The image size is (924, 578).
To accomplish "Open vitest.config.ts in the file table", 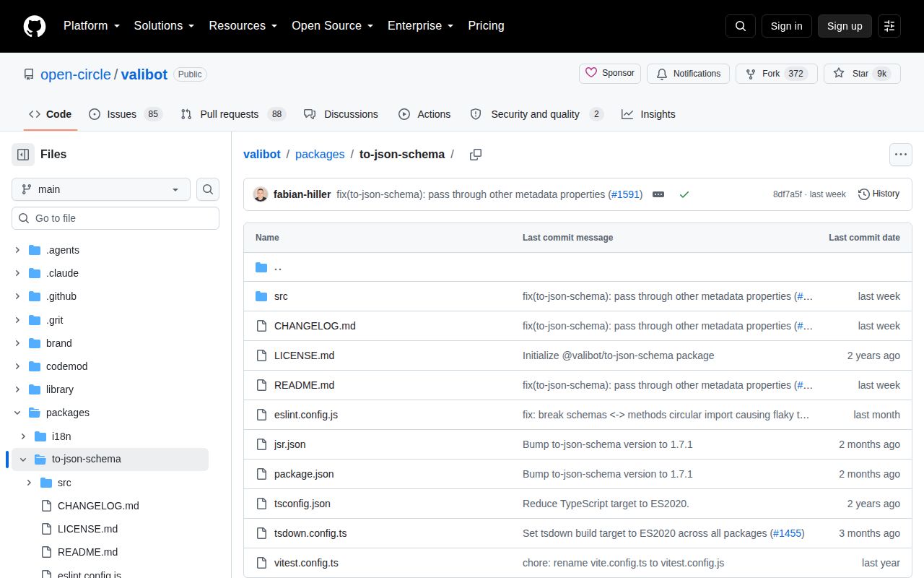I will [306, 563].
